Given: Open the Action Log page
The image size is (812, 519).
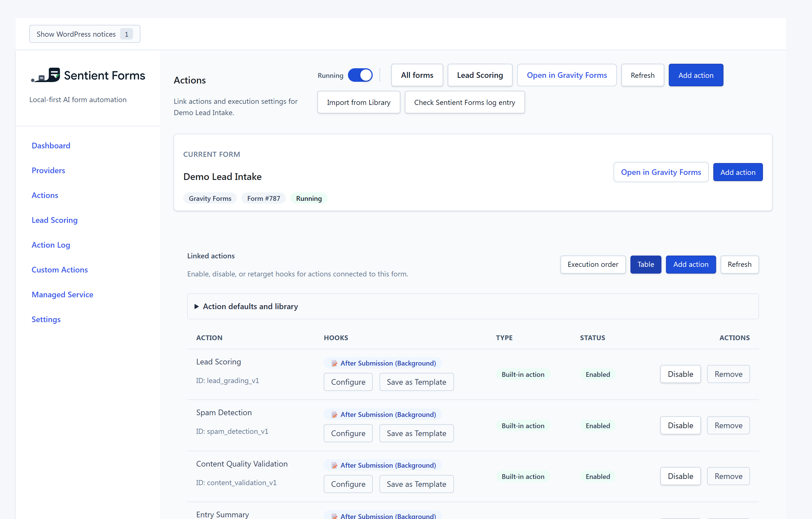Looking at the screenshot, I should (51, 245).
